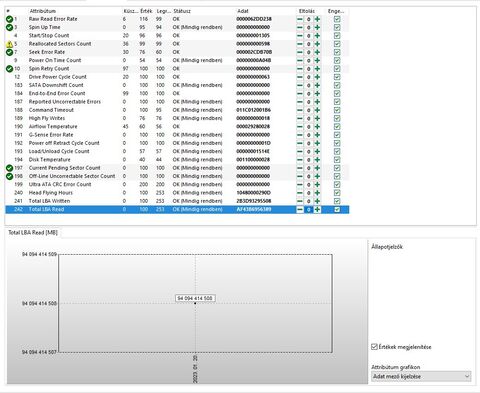Select the High Fly Writes row
Image resolution: width=480 pixels, height=393 pixels.
point(177,118)
